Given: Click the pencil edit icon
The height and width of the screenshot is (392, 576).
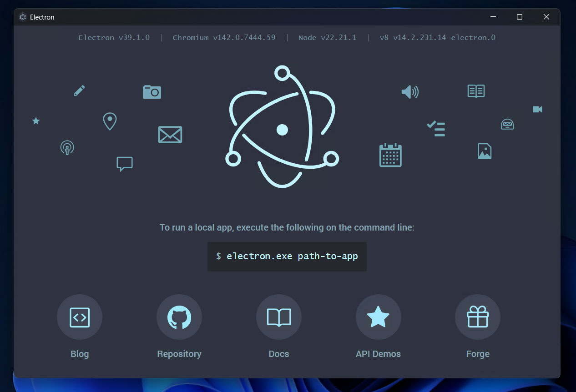Looking at the screenshot, I should (79, 91).
